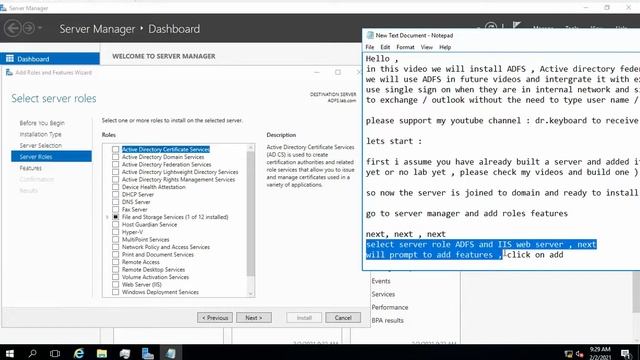Image resolution: width=640 pixels, height=360 pixels.
Task: Go to Server Selection step
Action: tap(41, 145)
